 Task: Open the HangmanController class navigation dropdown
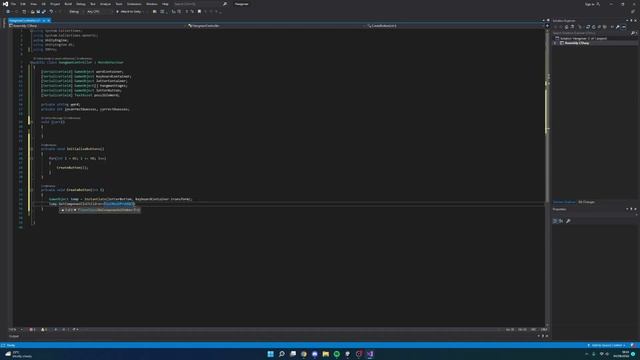(x=276, y=26)
